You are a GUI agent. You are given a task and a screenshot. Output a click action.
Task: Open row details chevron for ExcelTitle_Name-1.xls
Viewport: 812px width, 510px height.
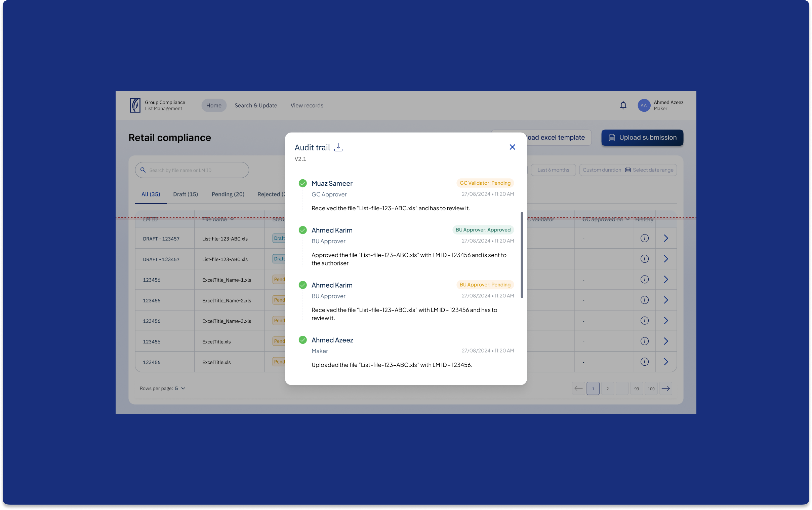(666, 279)
